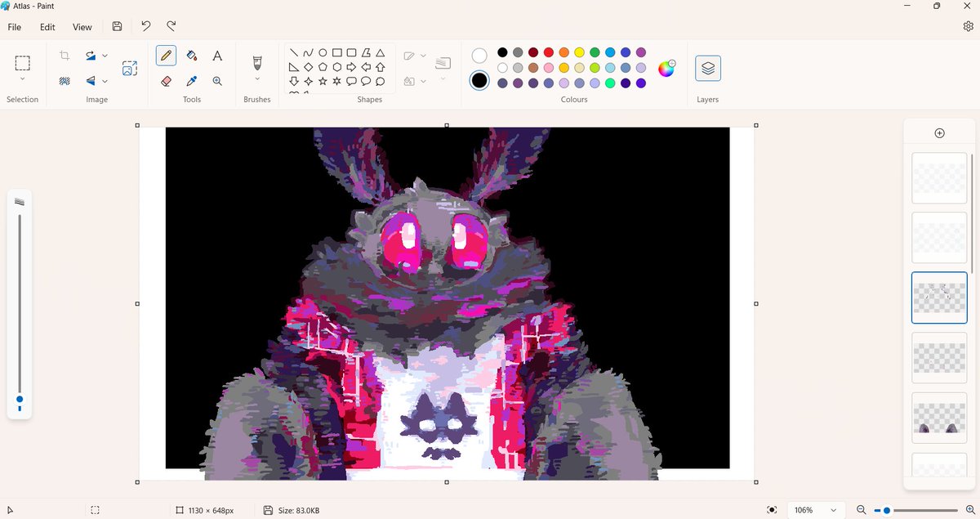Select the Pencil tool
This screenshot has height=519, width=980.
(167, 56)
